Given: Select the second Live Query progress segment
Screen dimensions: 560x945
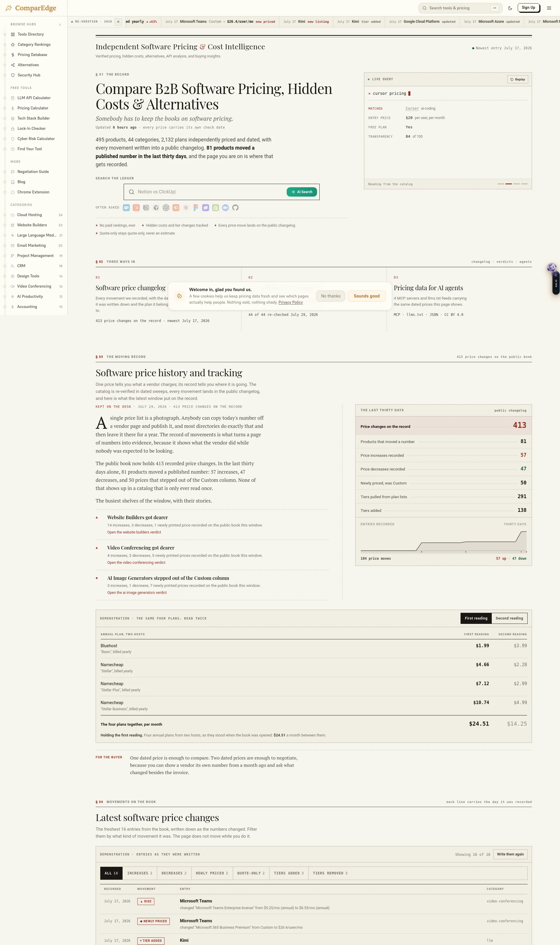Looking at the screenshot, I should [x=508, y=184].
